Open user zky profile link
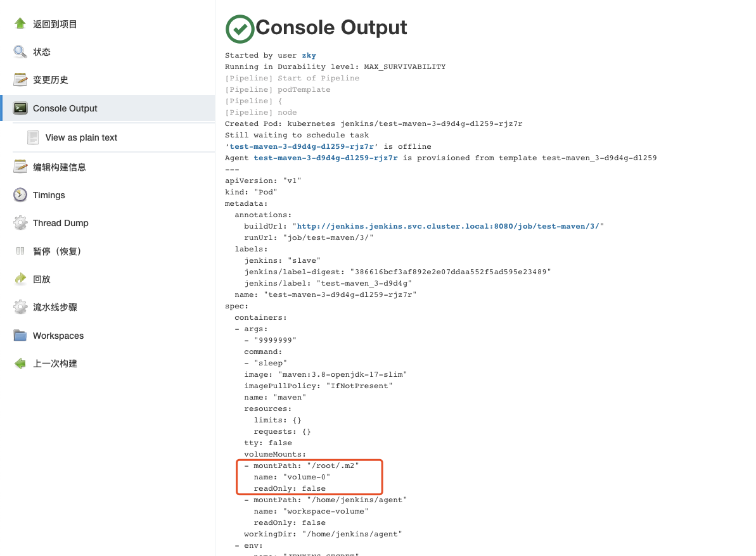The image size is (756, 556). 309,55
